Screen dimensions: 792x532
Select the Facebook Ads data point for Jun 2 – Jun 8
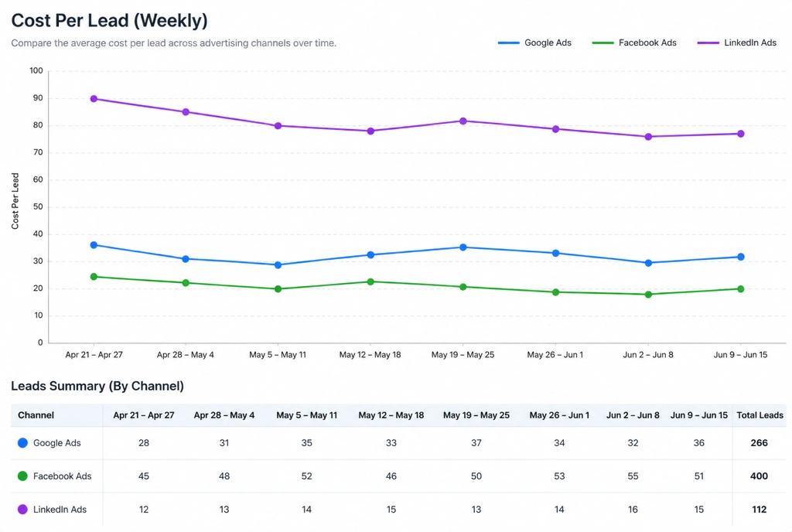pyautogui.click(x=649, y=295)
